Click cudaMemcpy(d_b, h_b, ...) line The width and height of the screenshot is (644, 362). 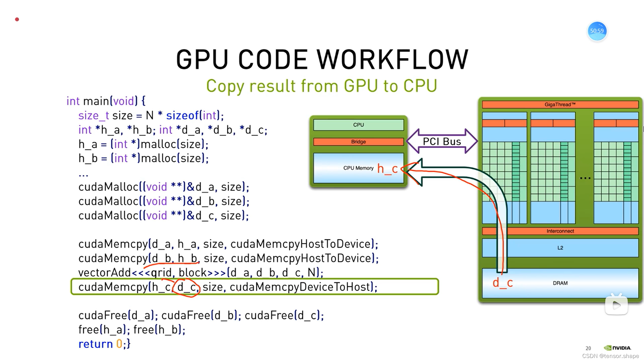pos(228,258)
